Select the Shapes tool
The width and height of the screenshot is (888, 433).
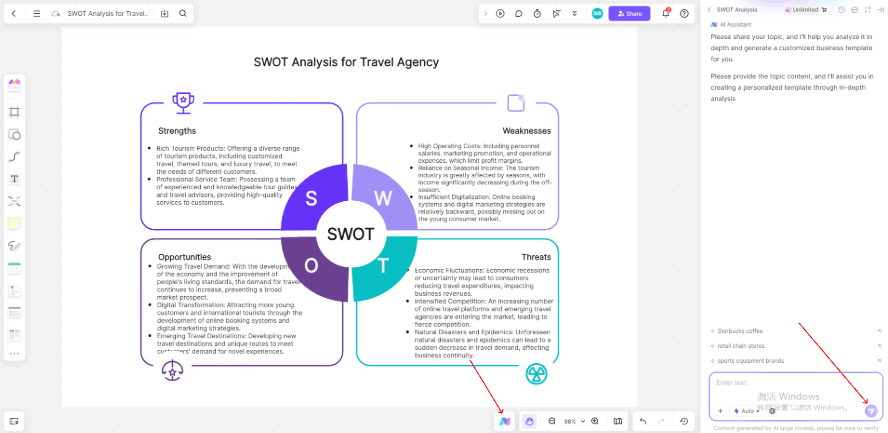click(x=14, y=135)
